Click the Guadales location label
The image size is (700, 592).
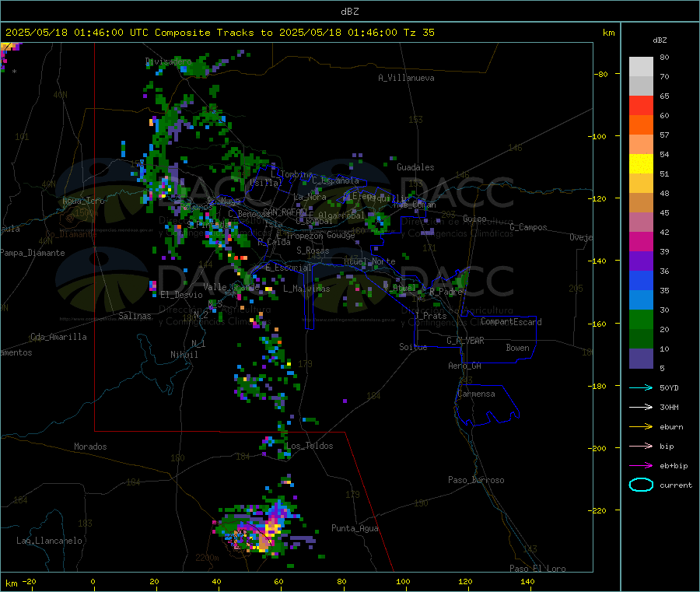click(415, 167)
